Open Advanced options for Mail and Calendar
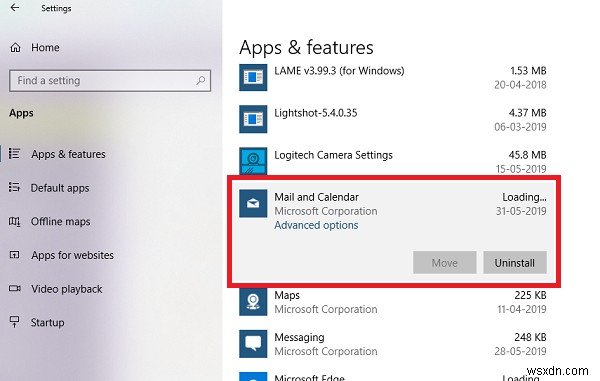 (x=316, y=225)
